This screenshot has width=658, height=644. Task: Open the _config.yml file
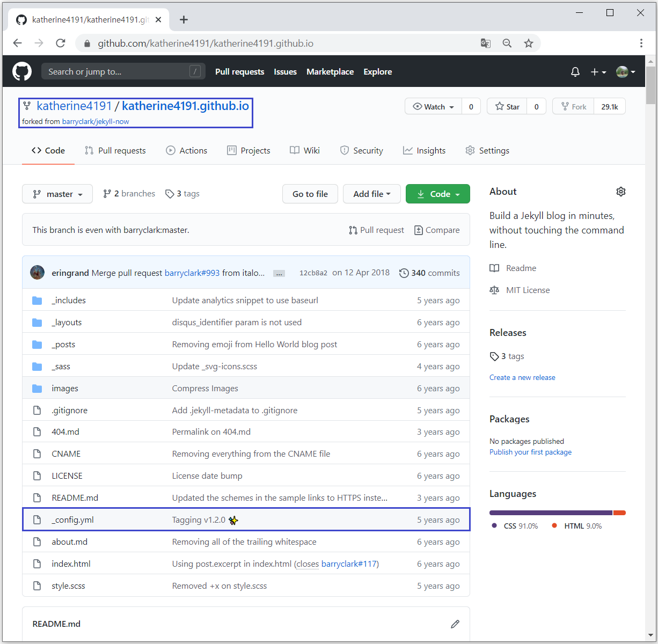tap(73, 519)
